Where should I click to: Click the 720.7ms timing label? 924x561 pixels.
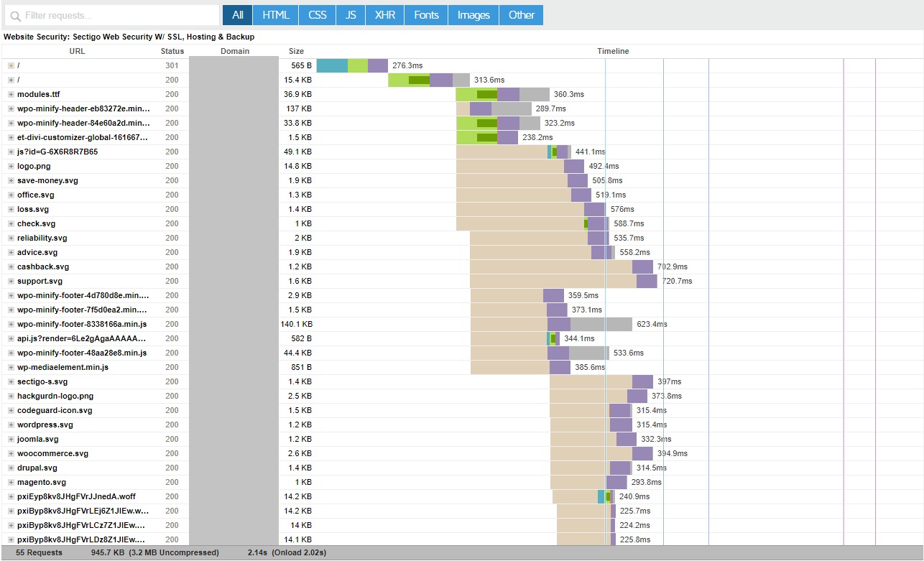click(x=677, y=281)
